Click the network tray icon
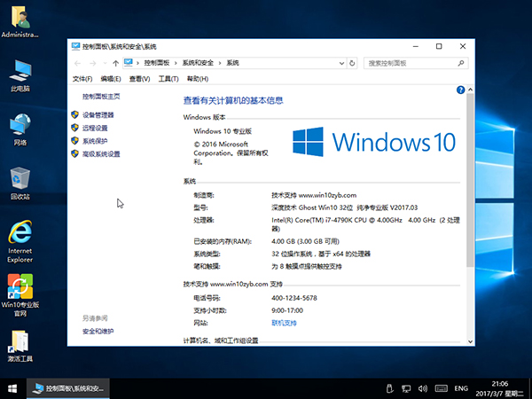 point(406,388)
